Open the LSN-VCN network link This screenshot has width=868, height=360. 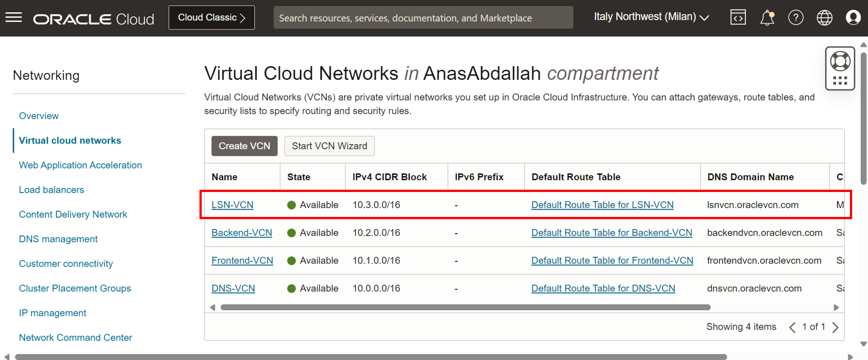coord(232,205)
